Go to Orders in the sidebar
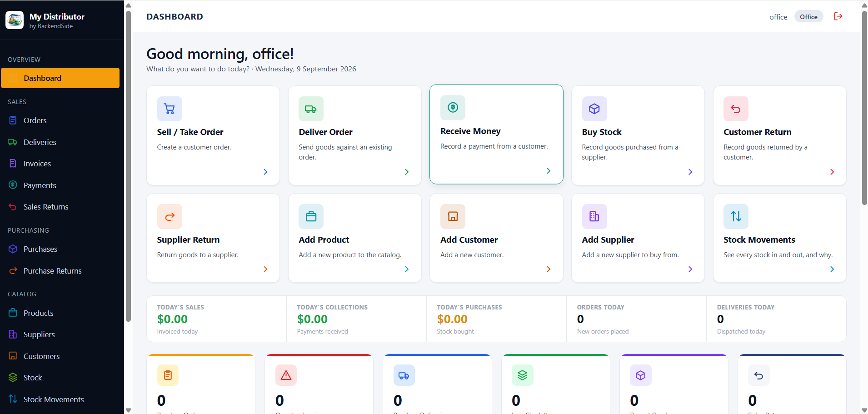This screenshot has height=414, width=868. pos(60,120)
